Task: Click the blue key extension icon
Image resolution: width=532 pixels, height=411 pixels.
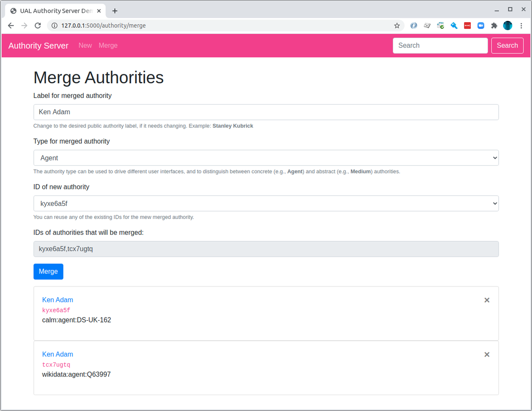Action: point(454,25)
